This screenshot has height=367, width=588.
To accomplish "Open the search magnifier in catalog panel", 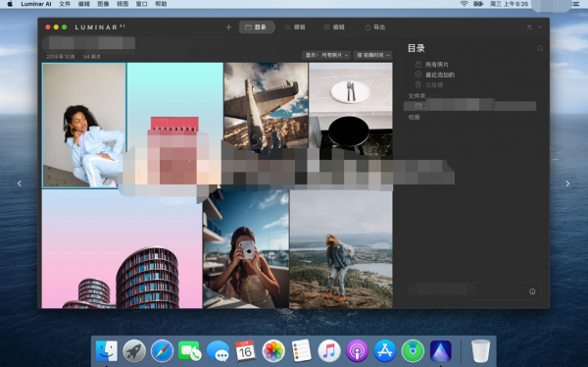I will pos(540,48).
